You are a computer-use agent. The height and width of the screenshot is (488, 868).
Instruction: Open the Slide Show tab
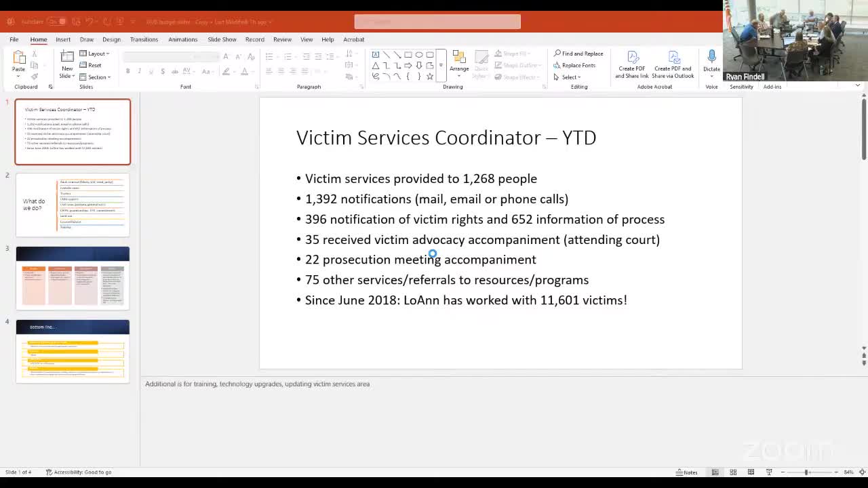pyautogui.click(x=222, y=39)
